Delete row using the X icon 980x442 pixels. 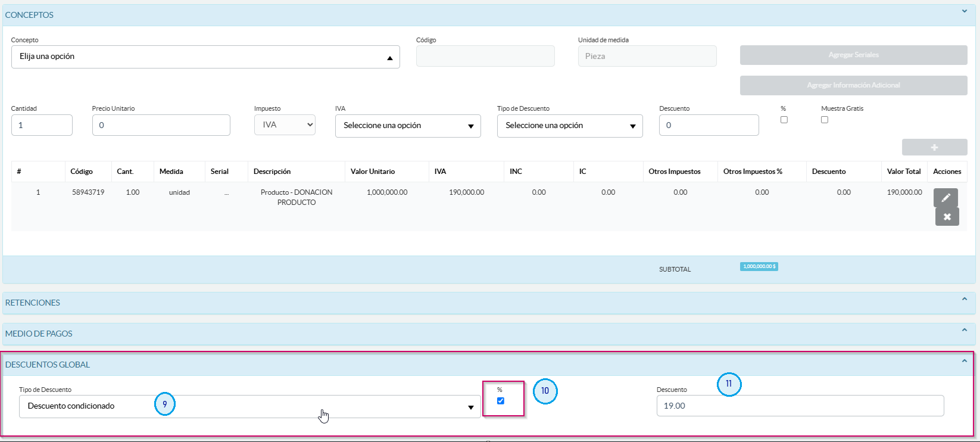[947, 217]
